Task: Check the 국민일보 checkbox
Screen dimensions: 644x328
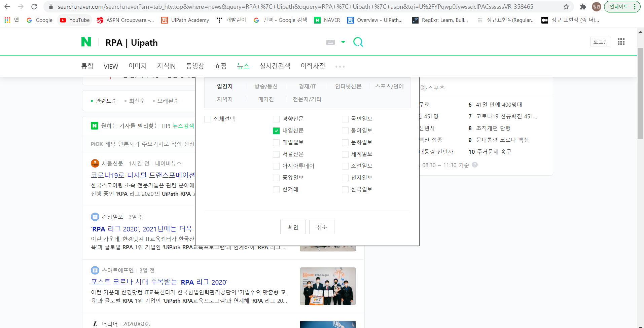Action: click(x=345, y=119)
